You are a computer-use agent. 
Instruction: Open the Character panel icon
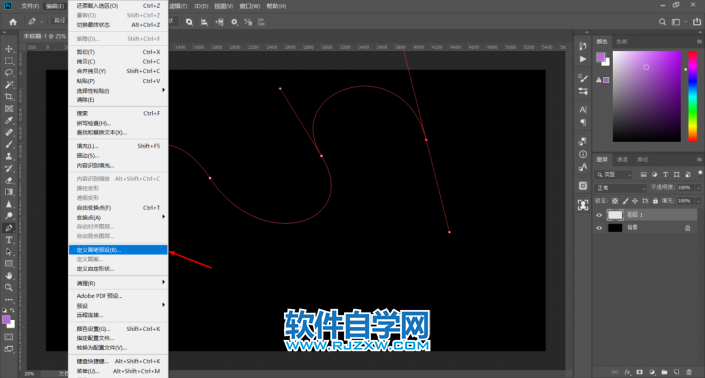[583, 109]
